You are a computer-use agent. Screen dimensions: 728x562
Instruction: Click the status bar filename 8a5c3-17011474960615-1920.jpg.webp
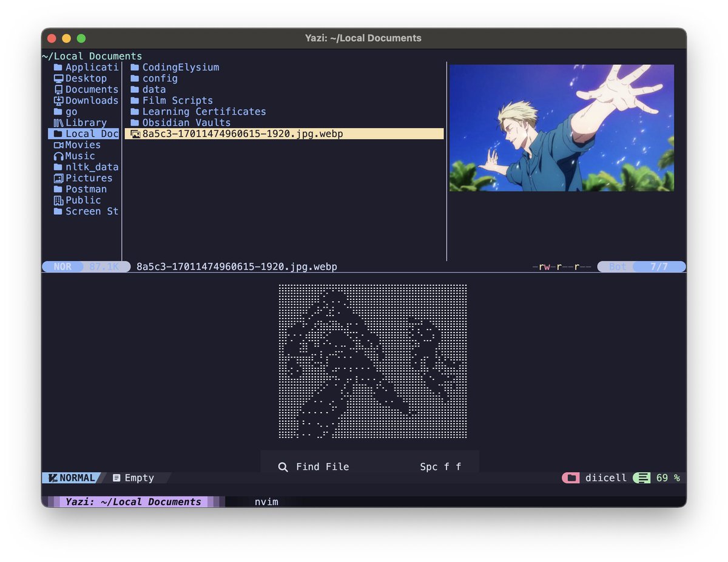click(x=237, y=267)
